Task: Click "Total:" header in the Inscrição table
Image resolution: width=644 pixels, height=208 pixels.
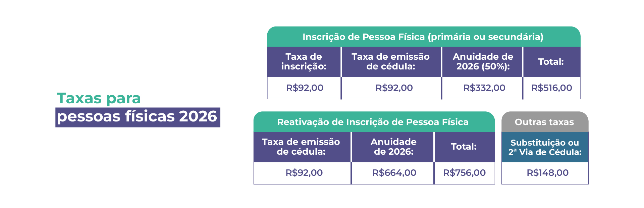Action: [551, 62]
